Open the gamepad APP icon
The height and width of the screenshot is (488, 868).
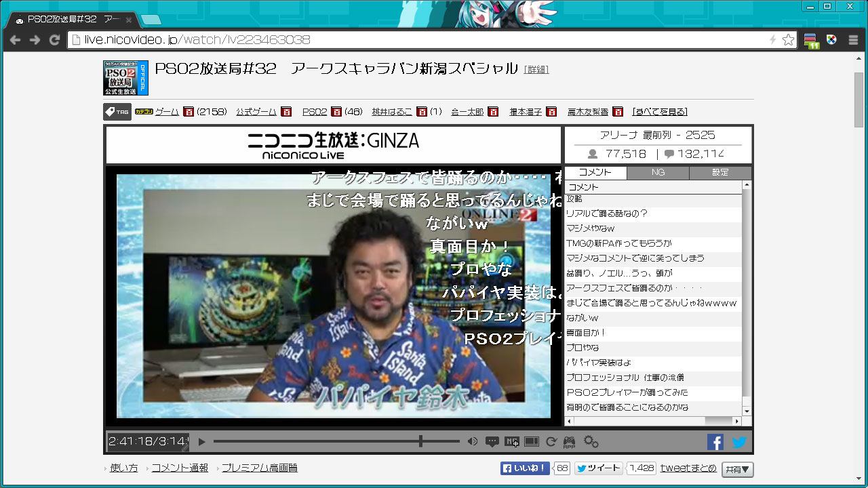(x=569, y=442)
